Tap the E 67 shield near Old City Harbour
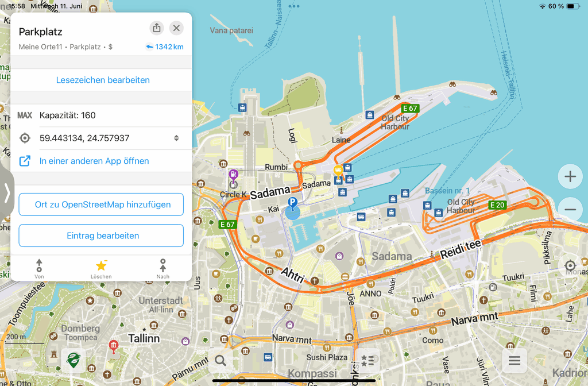Viewport: 588px width, 386px height. [x=410, y=109]
